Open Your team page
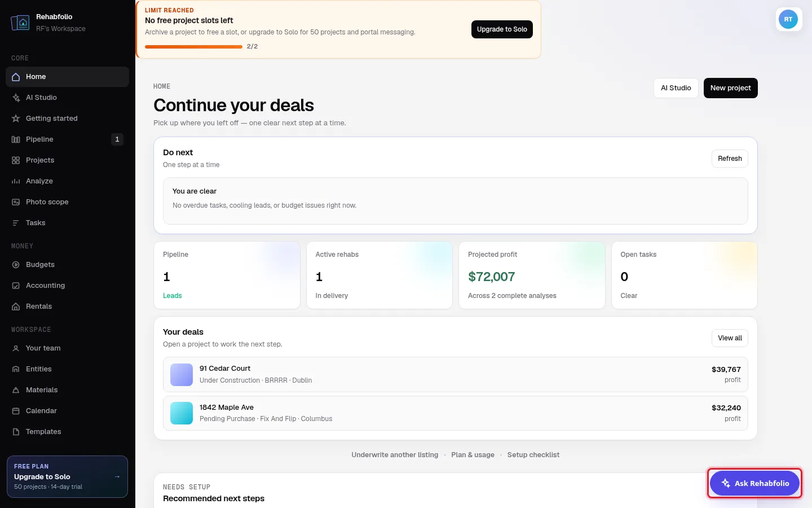812x508 pixels. coord(67,348)
